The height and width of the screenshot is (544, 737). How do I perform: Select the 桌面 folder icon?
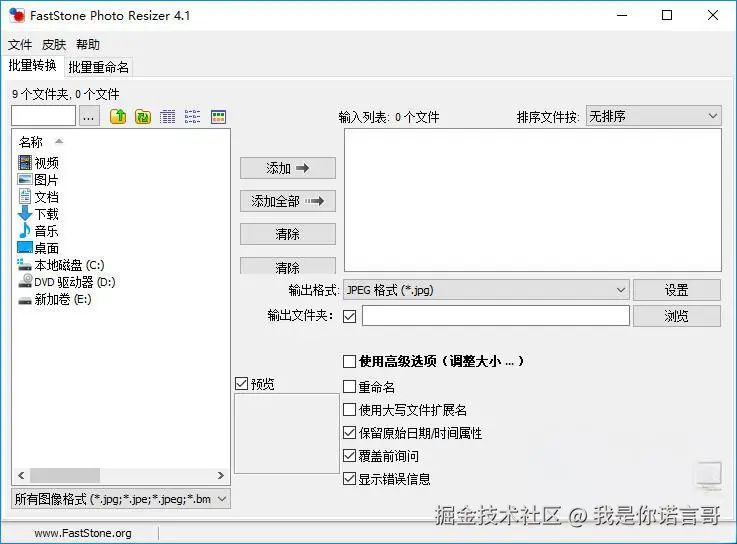(x=25, y=247)
